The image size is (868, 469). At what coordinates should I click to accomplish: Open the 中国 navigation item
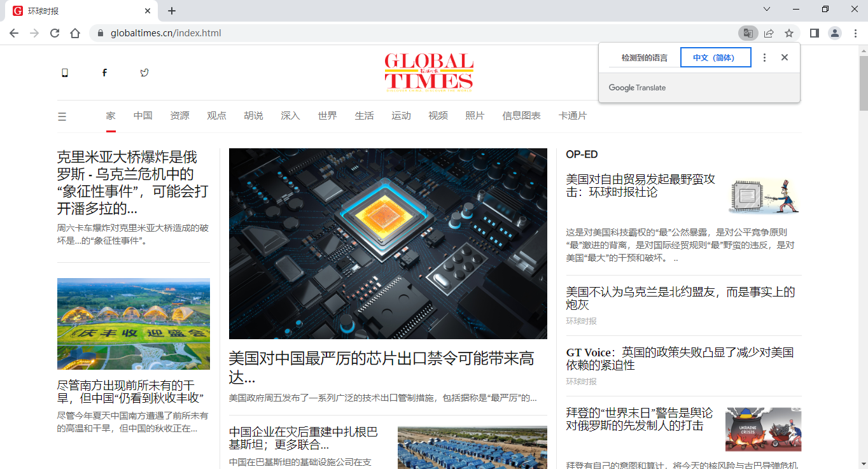pyautogui.click(x=143, y=116)
